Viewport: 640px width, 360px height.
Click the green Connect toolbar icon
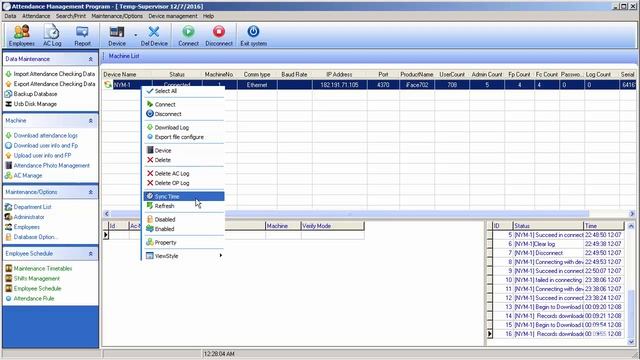click(x=188, y=35)
